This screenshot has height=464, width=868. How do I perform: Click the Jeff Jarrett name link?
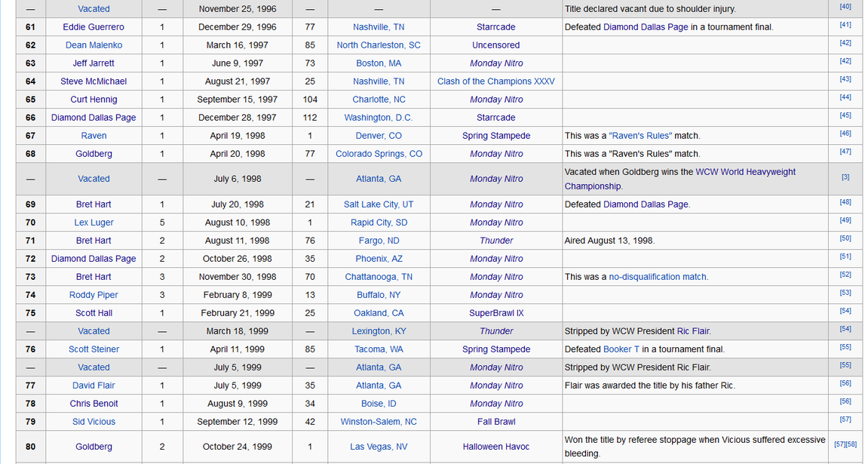tap(94, 63)
